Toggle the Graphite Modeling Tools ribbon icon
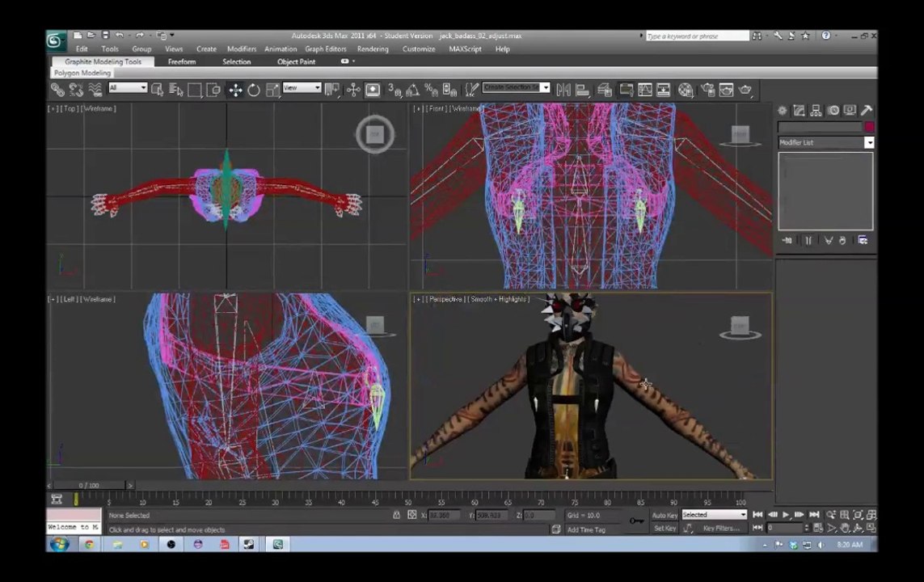 [x=626, y=90]
